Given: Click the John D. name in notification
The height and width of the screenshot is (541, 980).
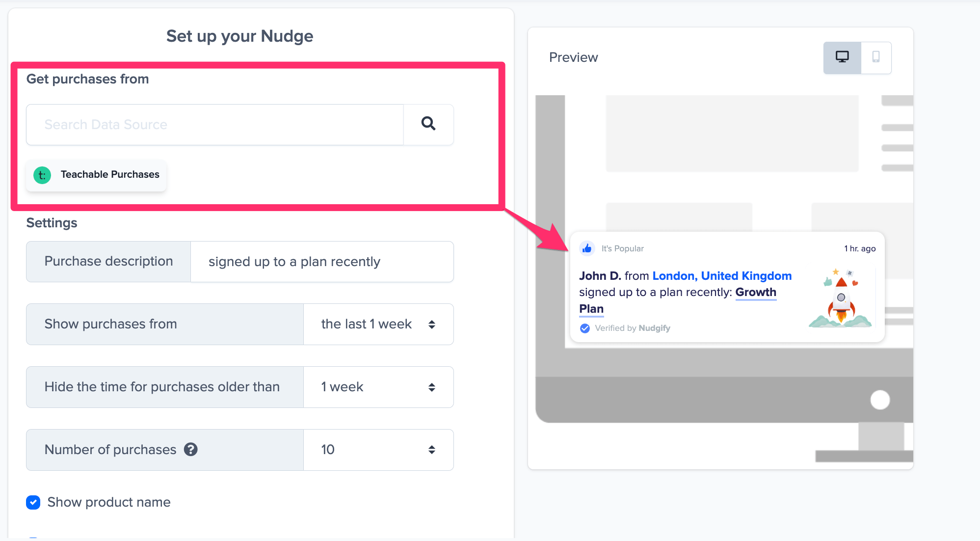Looking at the screenshot, I should (600, 276).
